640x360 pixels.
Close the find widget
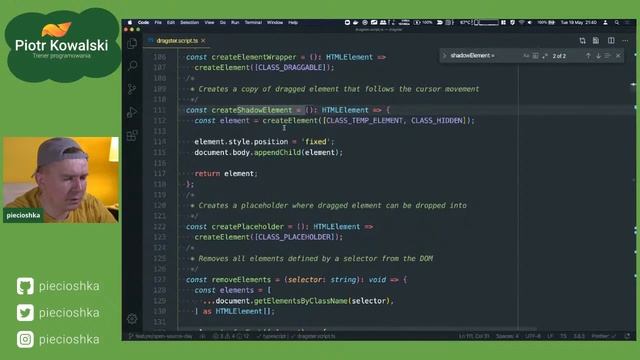(x=618, y=56)
